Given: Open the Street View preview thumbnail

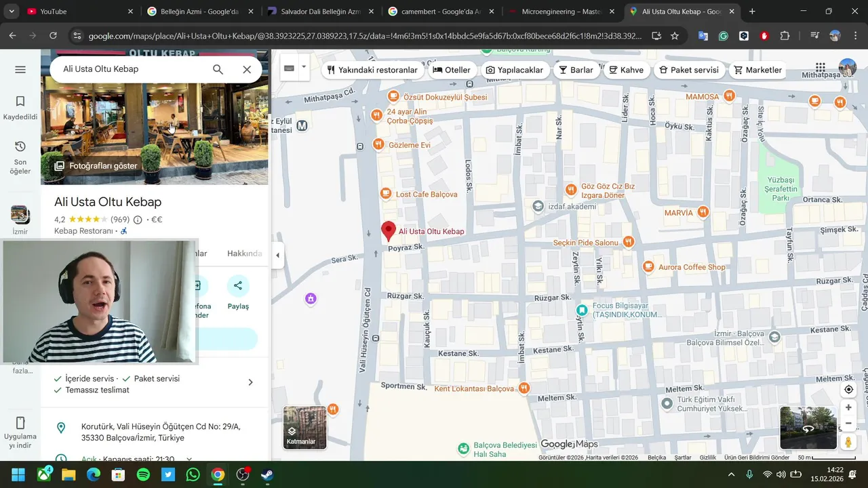Looking at the screenshot, I should click(808, 428).
